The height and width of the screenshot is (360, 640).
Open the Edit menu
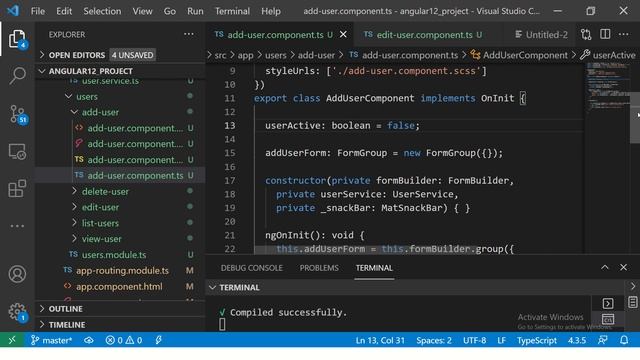coord(64,11)
